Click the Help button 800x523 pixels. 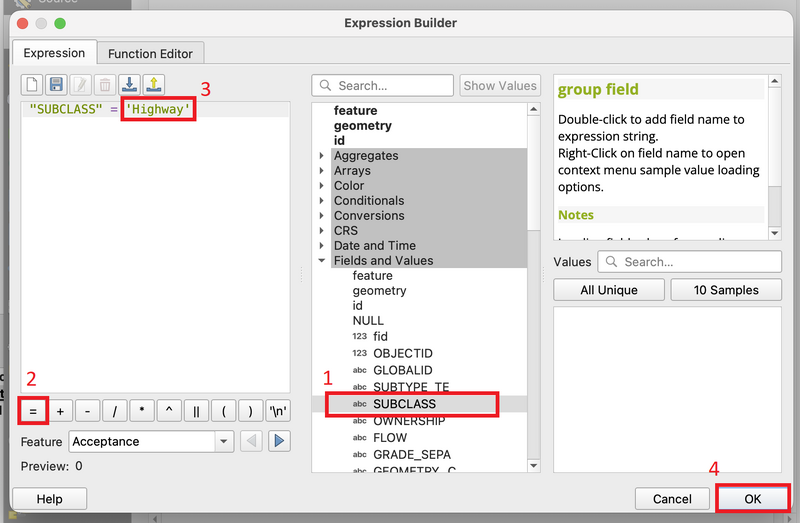coord(49,499)
